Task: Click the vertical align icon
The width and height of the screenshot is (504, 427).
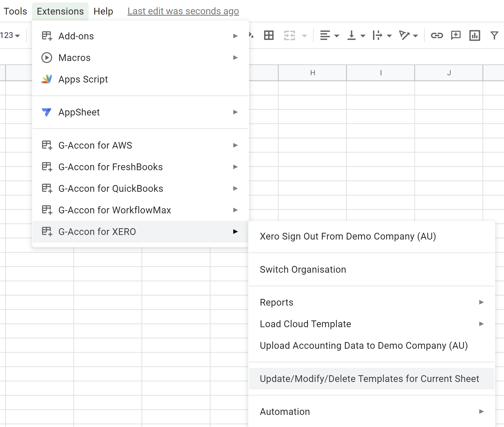Action: tap(351, 35)
